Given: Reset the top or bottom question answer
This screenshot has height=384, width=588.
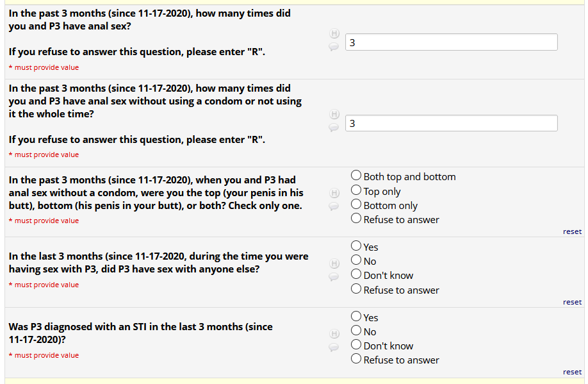Looking at the screenshot, I should [x=572, y=231].
